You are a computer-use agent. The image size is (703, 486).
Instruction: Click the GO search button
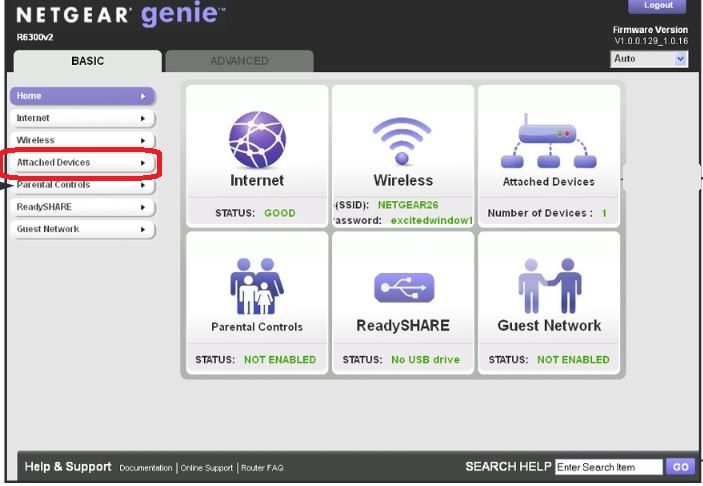(x=680, y=467)
